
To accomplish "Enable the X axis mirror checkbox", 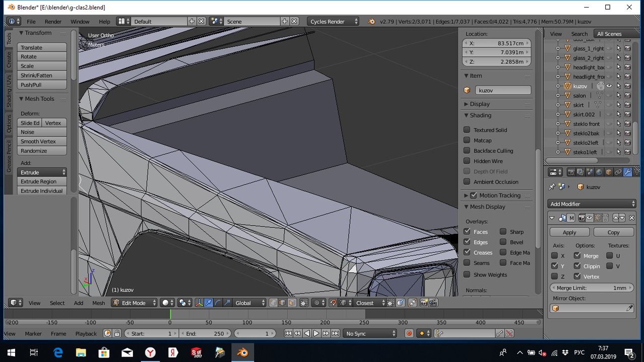I will [554, 256].
